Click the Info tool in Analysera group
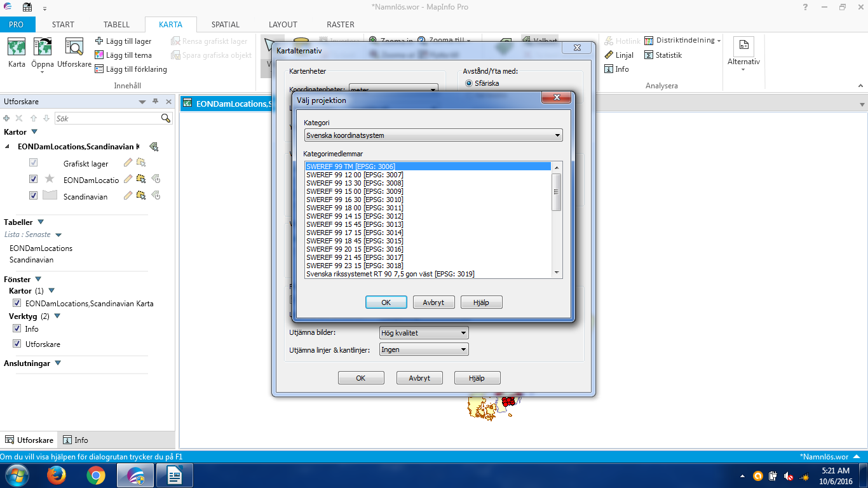Screen dimensions: 868x488 click(x=616, y=69)
